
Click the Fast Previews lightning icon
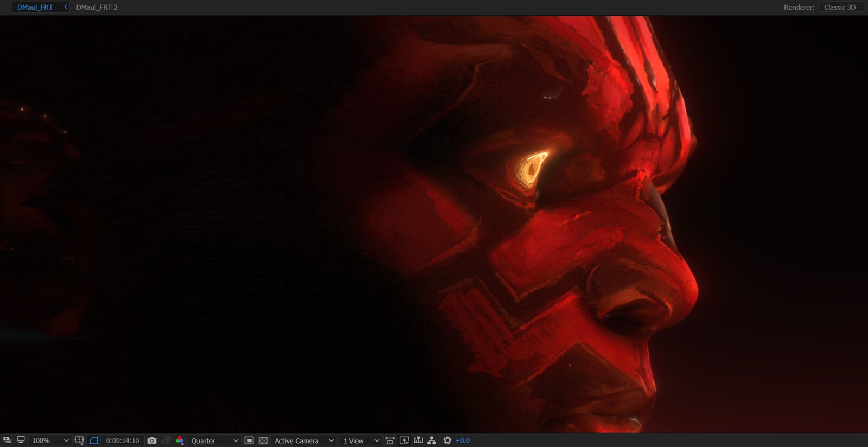pos(404,440)
